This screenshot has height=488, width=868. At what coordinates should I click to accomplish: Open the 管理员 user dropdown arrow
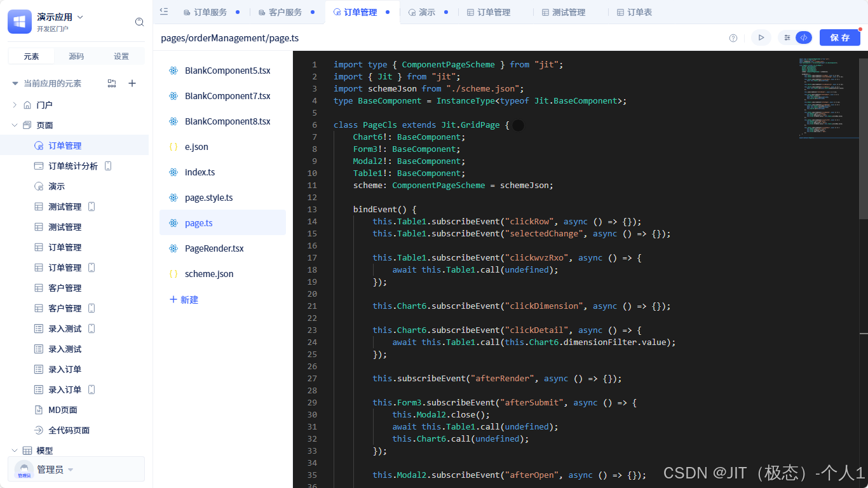[x=71, y=470]
